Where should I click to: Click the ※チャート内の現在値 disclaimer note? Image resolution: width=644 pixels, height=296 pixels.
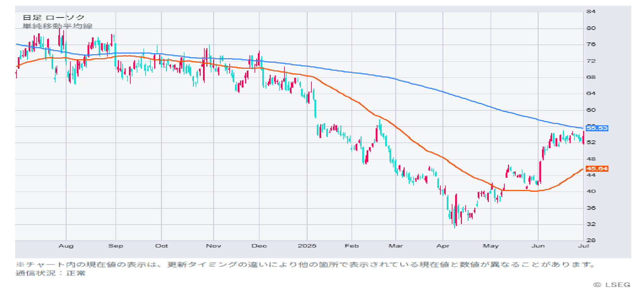(x=306, y=264)
